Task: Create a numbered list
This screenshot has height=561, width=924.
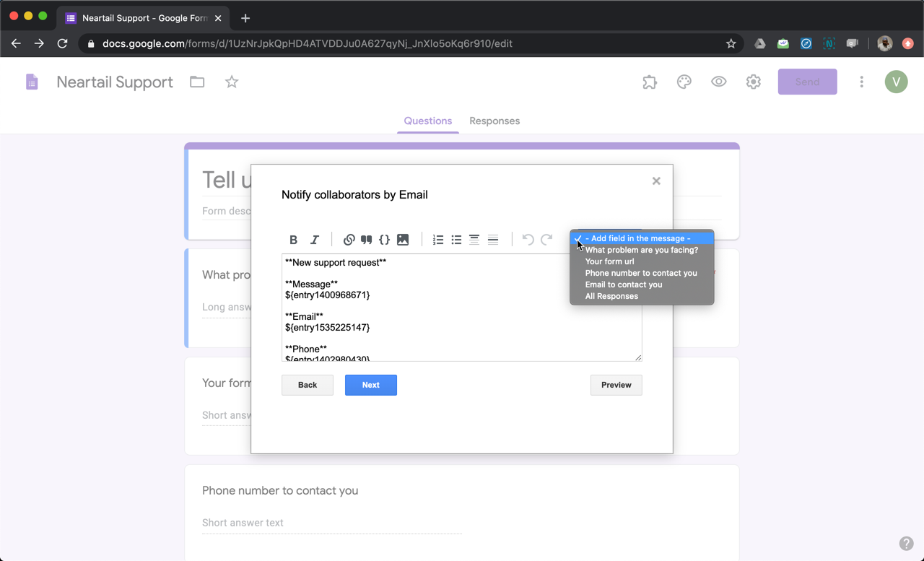Action: (438, 240)
